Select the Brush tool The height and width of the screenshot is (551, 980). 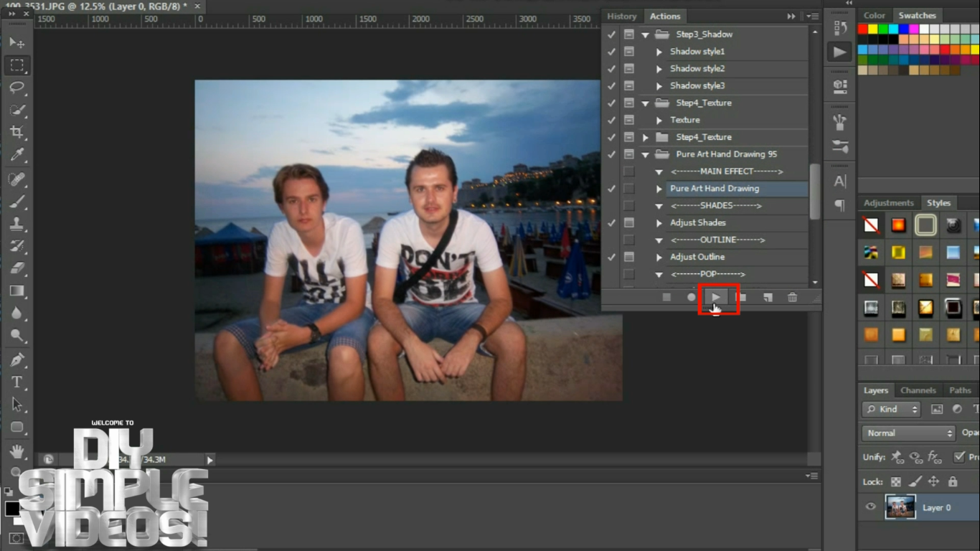(x=17, y=202)
